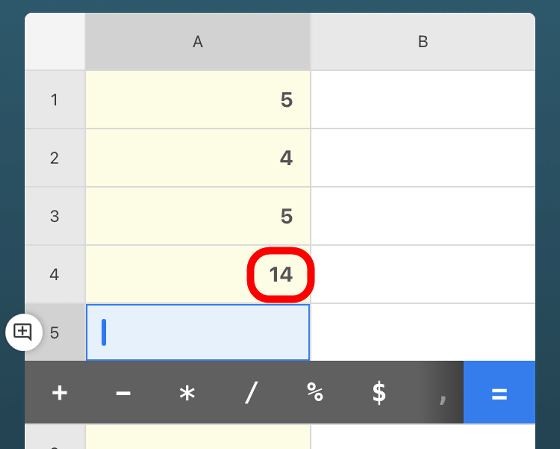
Task: Select column B header
Action: (x=423, y=42)
